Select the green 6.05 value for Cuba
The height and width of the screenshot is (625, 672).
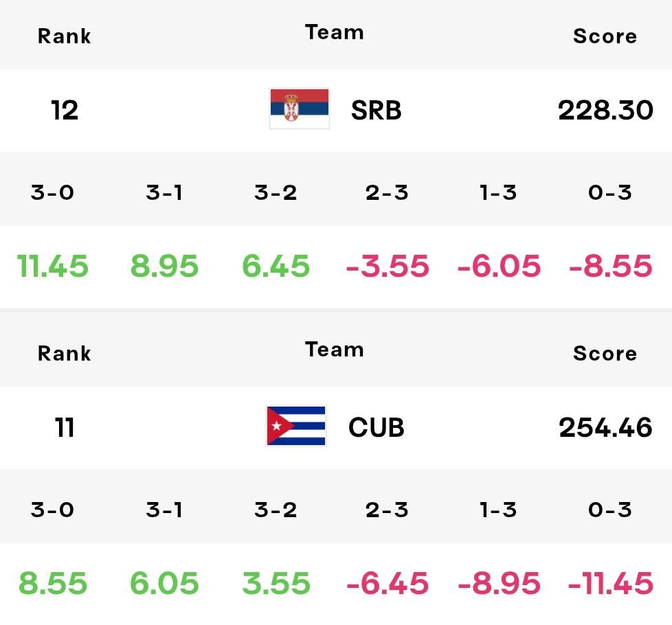click(x=165, y=583)
